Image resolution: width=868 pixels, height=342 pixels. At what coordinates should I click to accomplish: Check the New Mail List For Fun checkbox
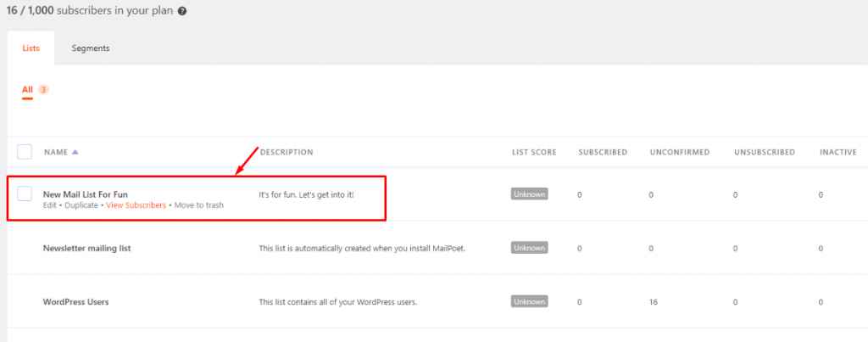pos(25,193)
